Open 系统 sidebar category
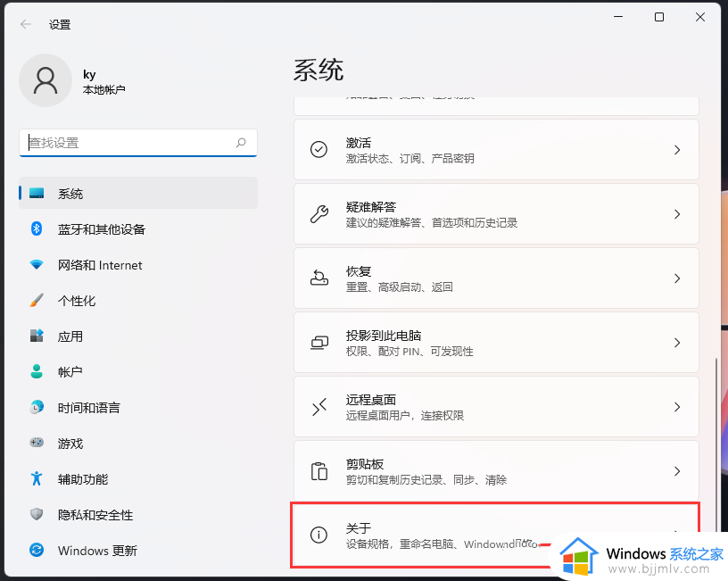This screenshot has height=581, width=728. 138,193
